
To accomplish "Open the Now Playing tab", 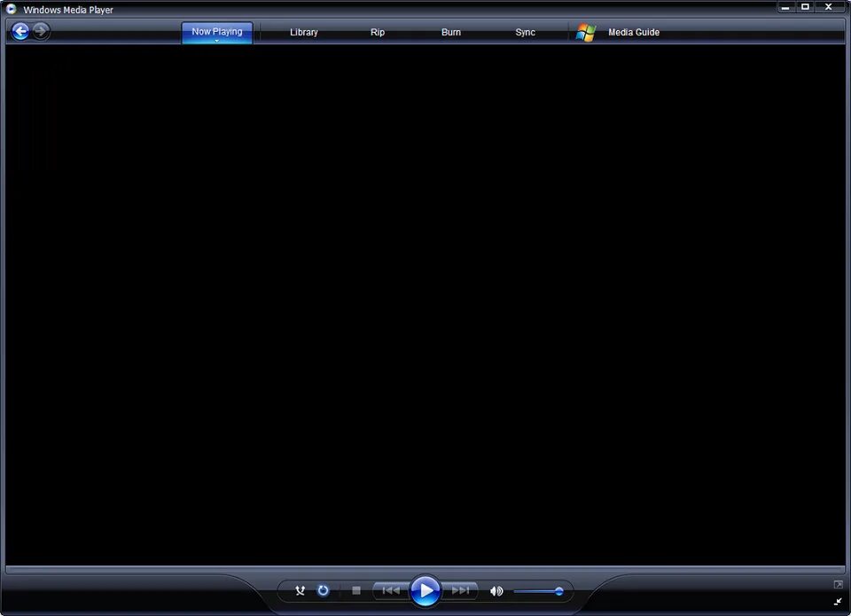I will click(216, 32).
